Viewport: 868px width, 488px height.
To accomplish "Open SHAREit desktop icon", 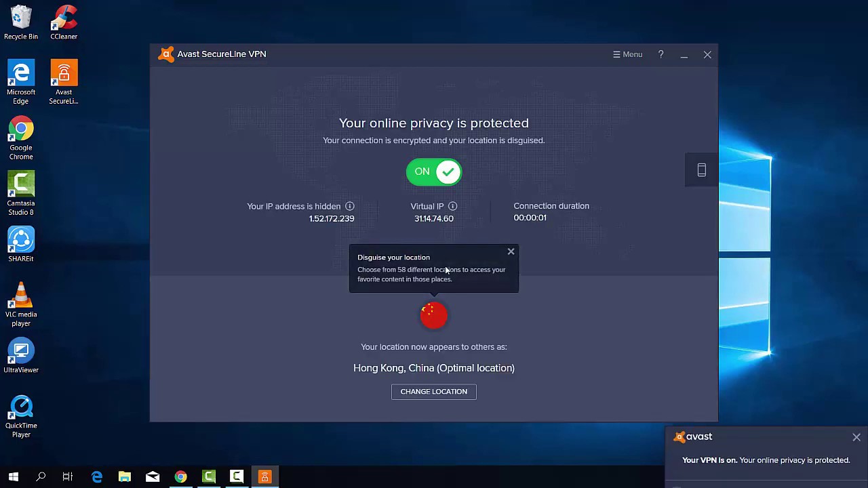I will tap(21, 245).
